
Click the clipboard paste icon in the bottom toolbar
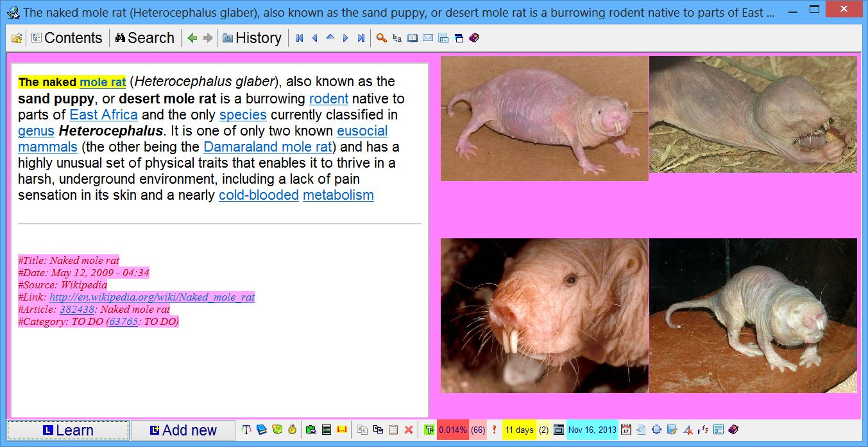(393, 430)
